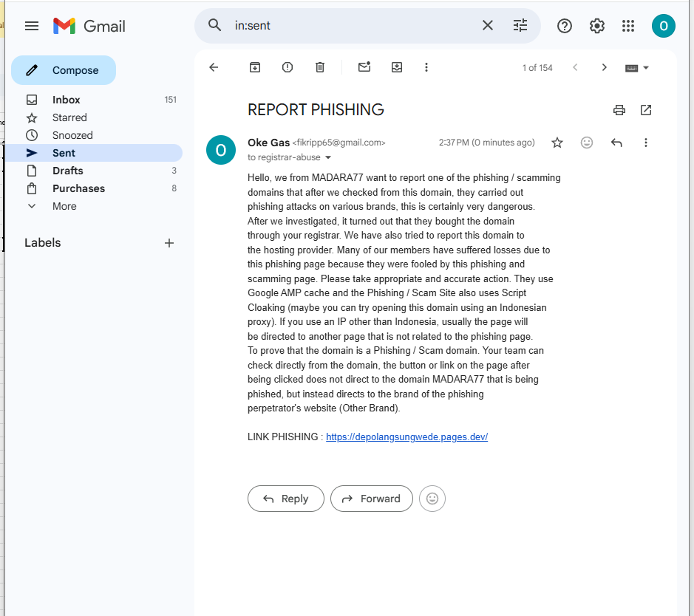Open the Google account avatar
The image size is (694, 616).
click(x=663, y=26)
